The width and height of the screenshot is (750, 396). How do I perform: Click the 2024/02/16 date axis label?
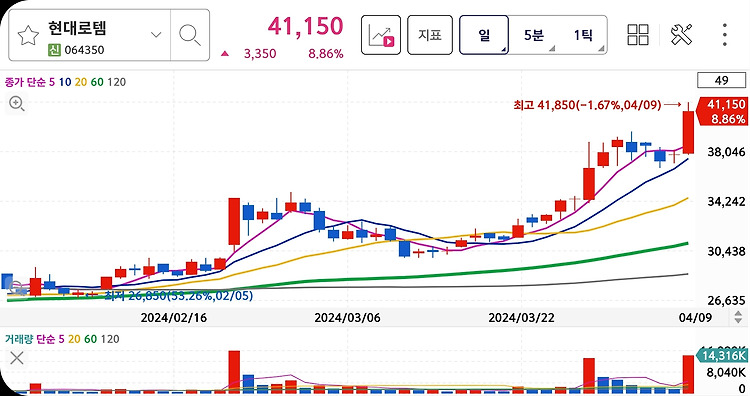pyautogui.click(x=174, y=318)
